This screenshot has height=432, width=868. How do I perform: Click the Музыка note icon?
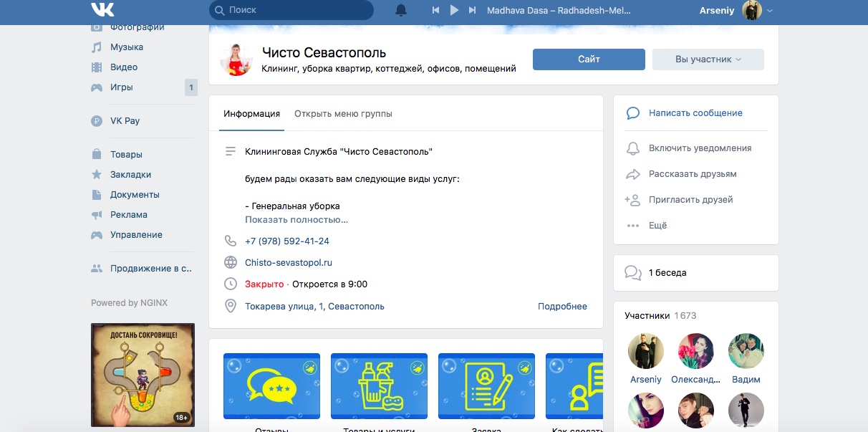pyautogui.click(x=97, y=47)
